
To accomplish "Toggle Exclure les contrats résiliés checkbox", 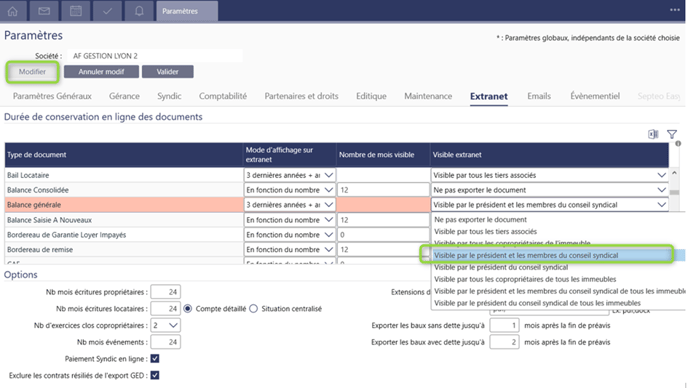I will click(155, 375).
